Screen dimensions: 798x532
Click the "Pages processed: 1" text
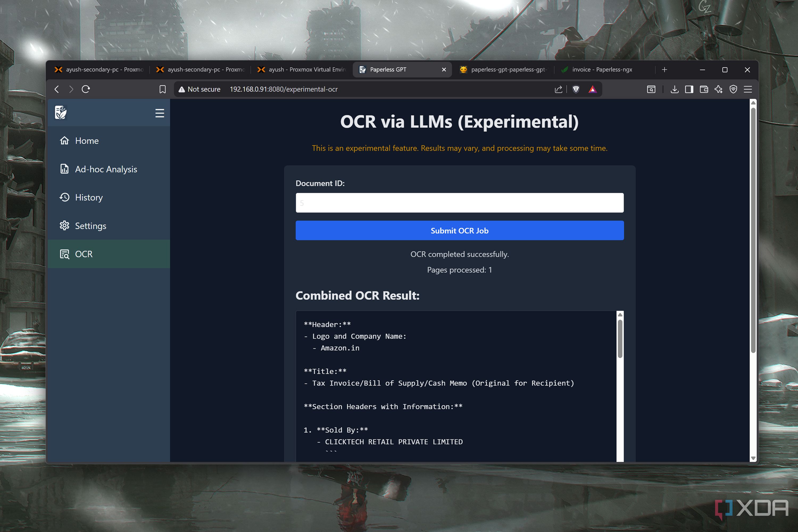(x=459, y=270)
